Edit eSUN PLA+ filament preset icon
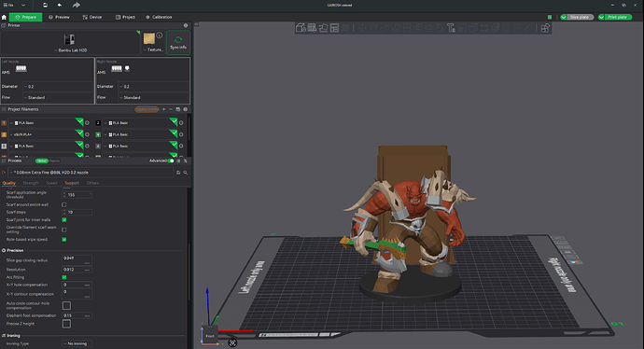This screenshot has height=349, width=644. pyautogui.click(x=87, y=134)
